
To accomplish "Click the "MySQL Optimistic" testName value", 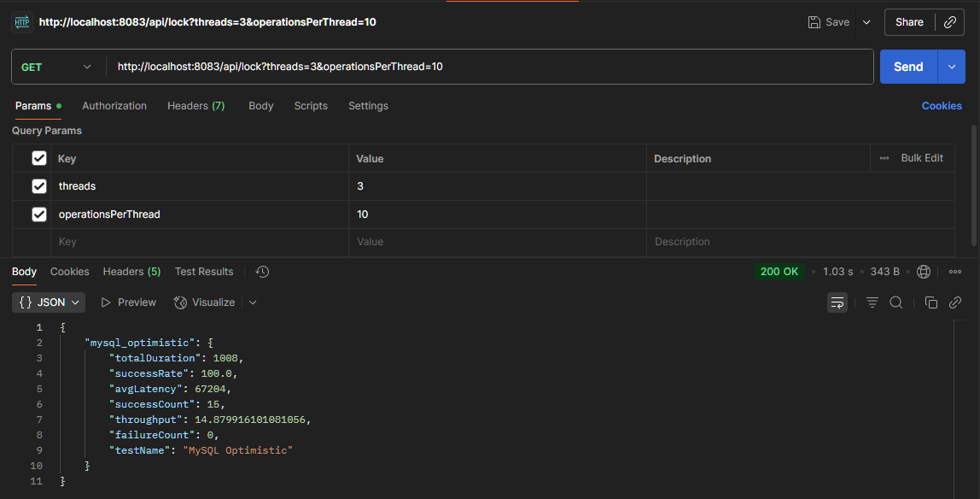I will coord(237,450).
